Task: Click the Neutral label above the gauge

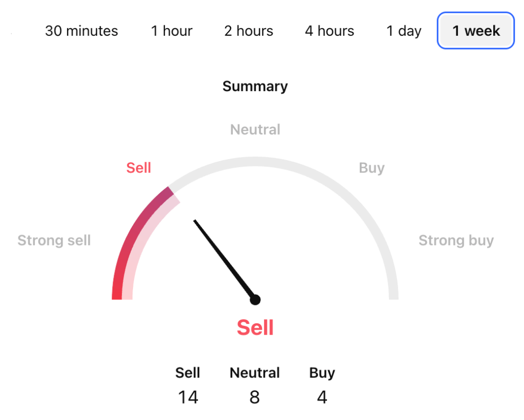Action: click(x=255, y=129)
